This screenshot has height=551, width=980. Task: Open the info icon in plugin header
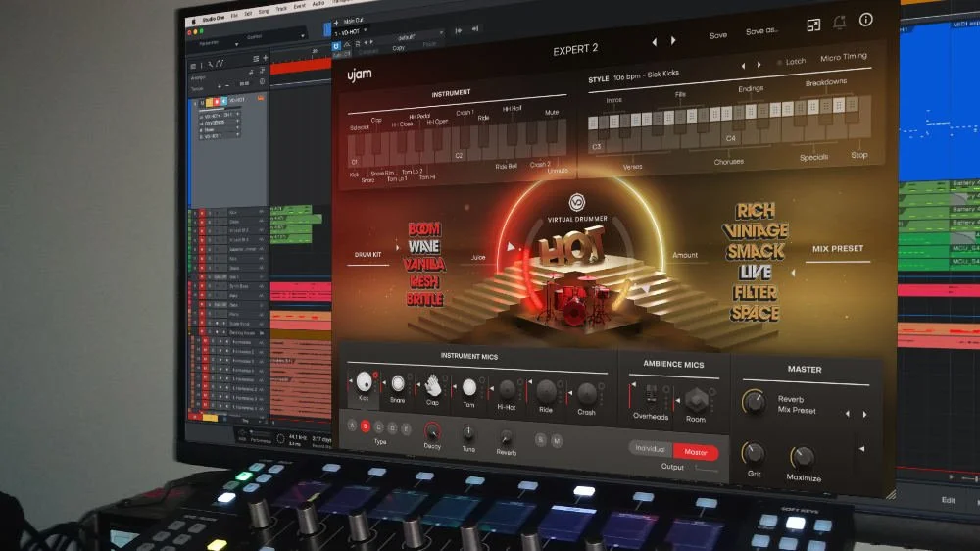[x=865, y=20]
